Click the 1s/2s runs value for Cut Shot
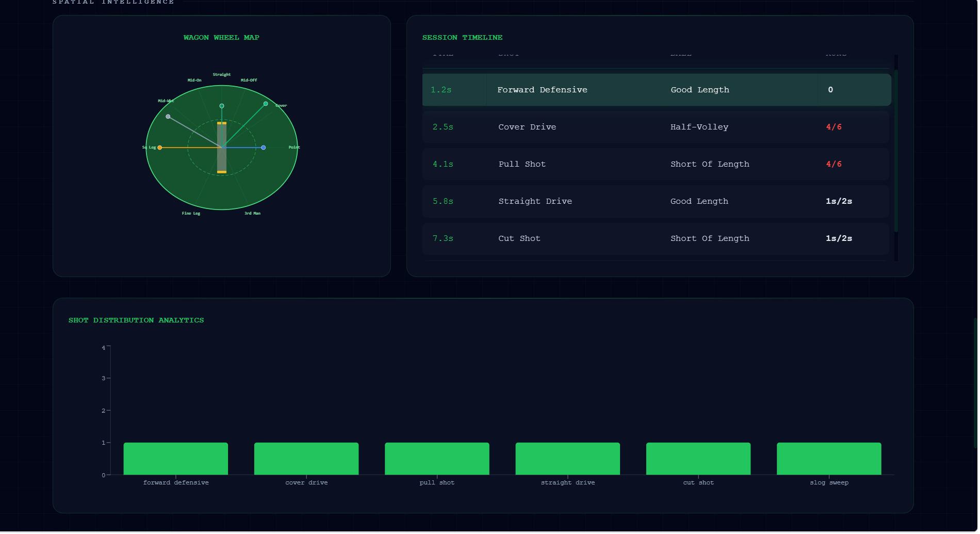980x534 pixels. pyautogui.click(x=839, y=238)
